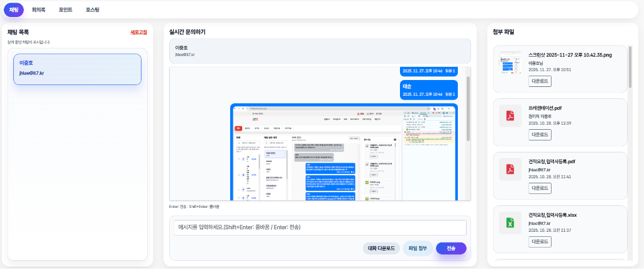Send the message with 전송 button

tap(451, 248)
